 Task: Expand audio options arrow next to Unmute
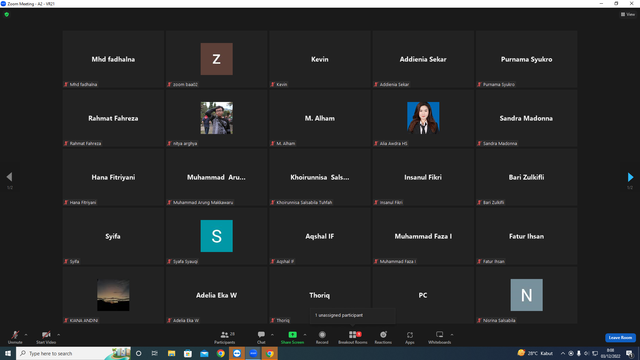pos(26,335)
